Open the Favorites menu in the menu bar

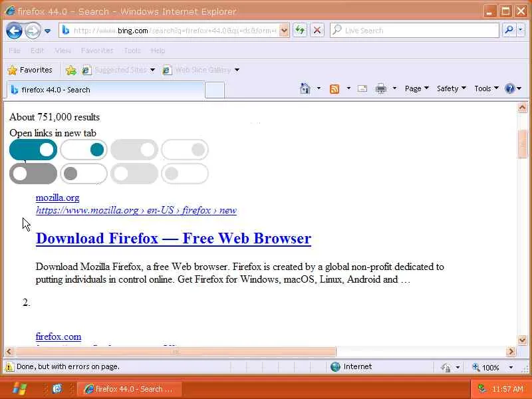point(97,51)
